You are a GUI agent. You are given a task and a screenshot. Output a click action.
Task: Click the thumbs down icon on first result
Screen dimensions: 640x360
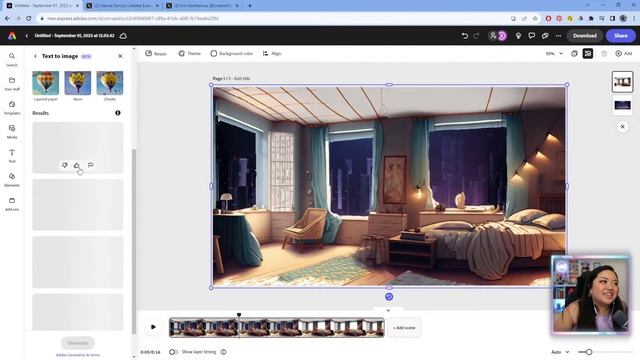tap(64, 165)
